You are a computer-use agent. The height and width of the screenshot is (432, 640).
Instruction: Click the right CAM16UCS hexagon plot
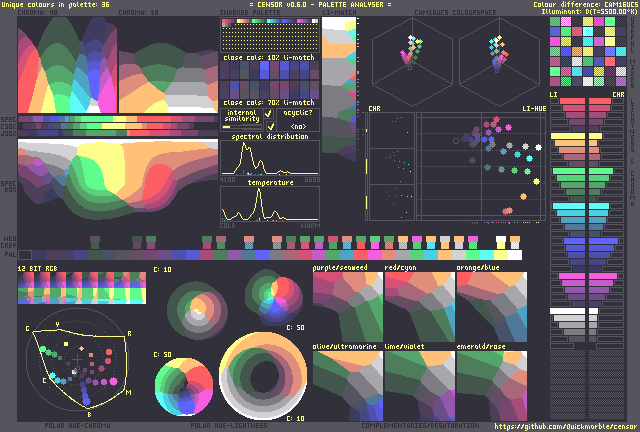[499, 62]
